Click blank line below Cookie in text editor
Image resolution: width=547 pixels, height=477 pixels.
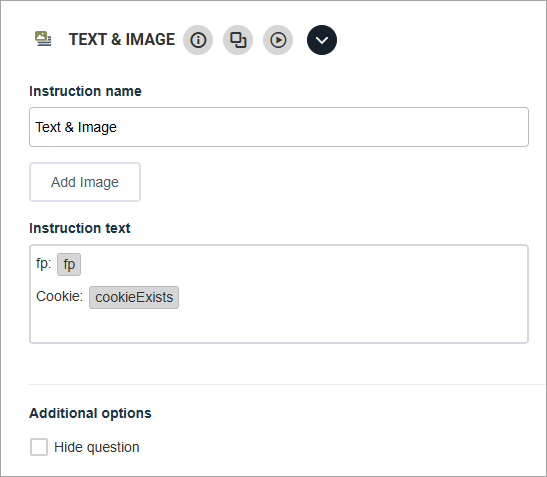[x=279, y=326]
